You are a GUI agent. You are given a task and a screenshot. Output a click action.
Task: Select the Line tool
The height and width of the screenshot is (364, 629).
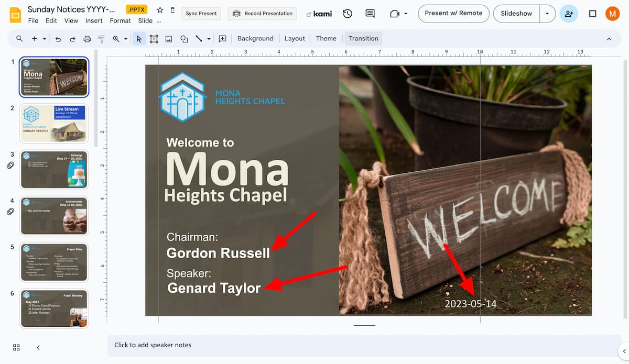[199, 38]
